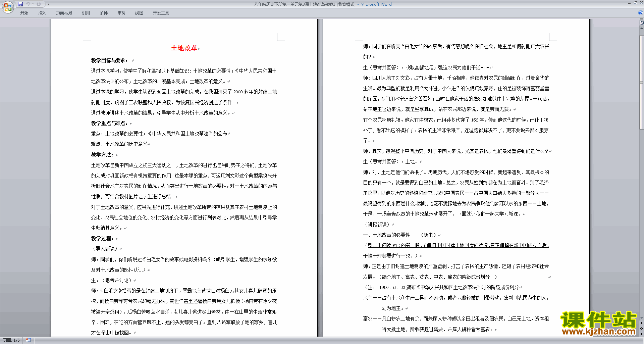
Task: Click the split bar handle above the ruler toggle
Action: click(641, 19)
